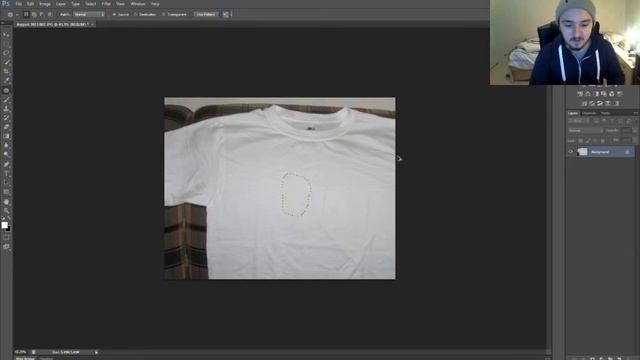Choose Subtract from selection mode

point(42,14)
